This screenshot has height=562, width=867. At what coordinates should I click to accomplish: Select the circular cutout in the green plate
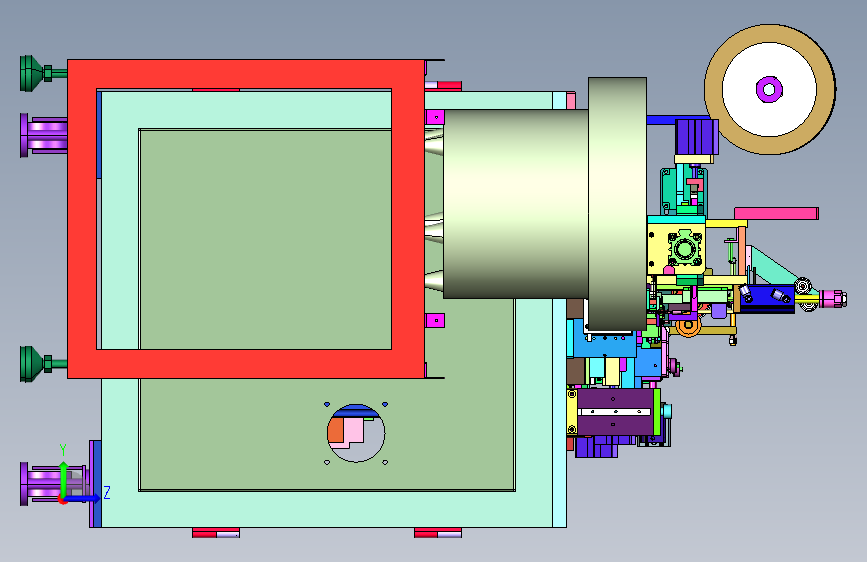tap(356, 434)
